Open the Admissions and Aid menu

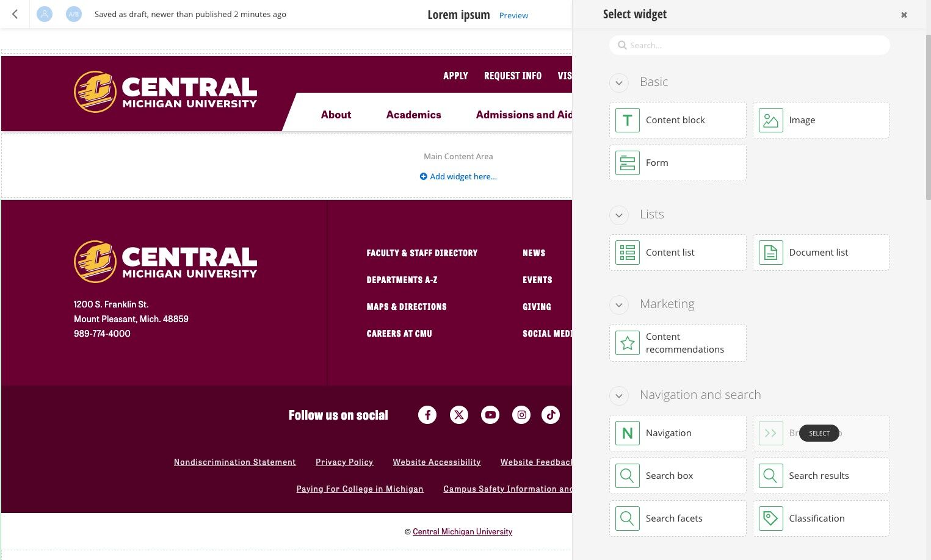[x=524, y=115]
